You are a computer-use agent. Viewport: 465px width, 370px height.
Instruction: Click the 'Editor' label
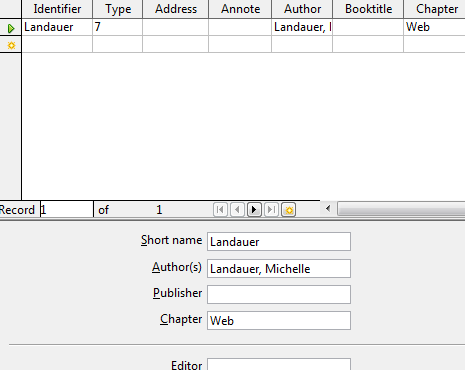(x=186, y=365)
